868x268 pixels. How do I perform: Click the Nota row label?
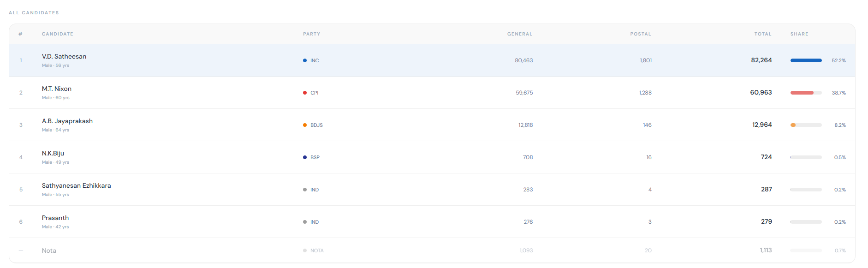(49, 250)
